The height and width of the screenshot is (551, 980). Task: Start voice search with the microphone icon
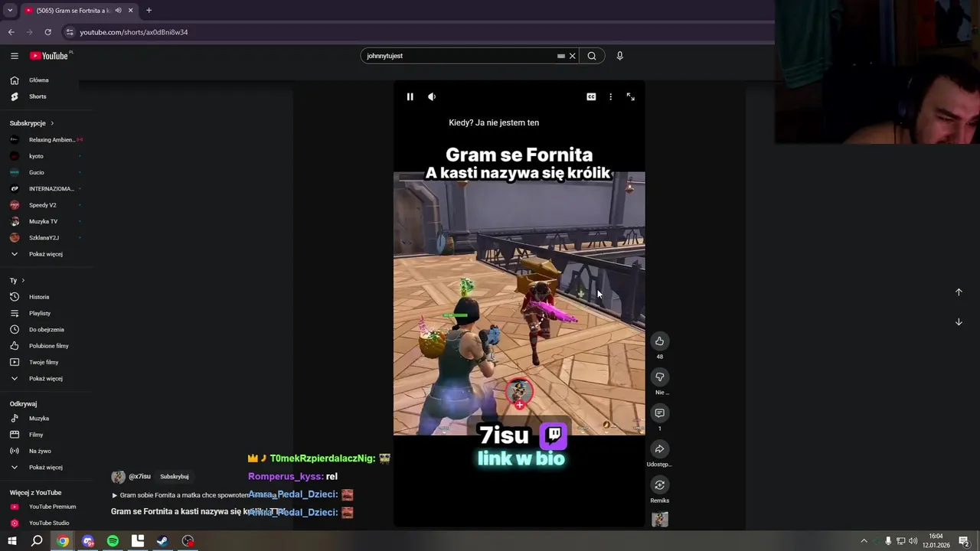[619, 56]
